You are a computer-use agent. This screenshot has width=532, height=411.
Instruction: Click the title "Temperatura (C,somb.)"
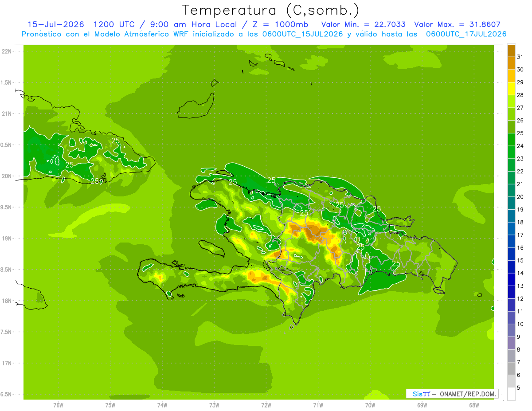(x=270, y=10)
